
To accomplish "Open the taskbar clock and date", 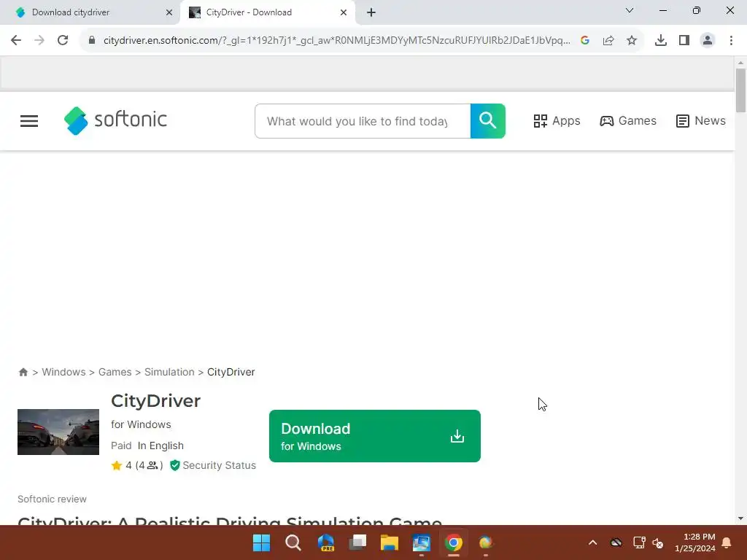I will point(695,542).
